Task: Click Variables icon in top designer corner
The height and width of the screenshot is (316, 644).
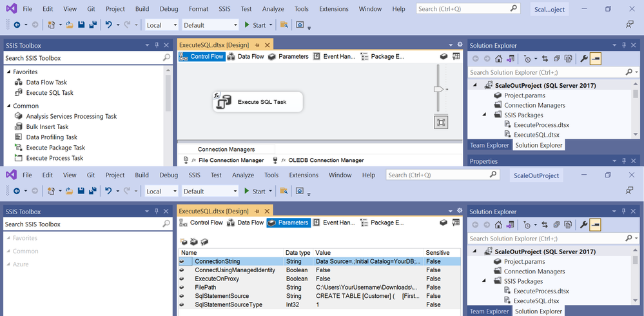Action: click(x=456, y=56)
